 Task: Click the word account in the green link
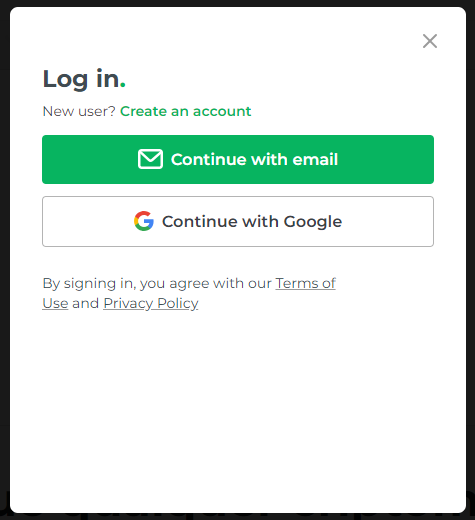[x=222, y=111]
